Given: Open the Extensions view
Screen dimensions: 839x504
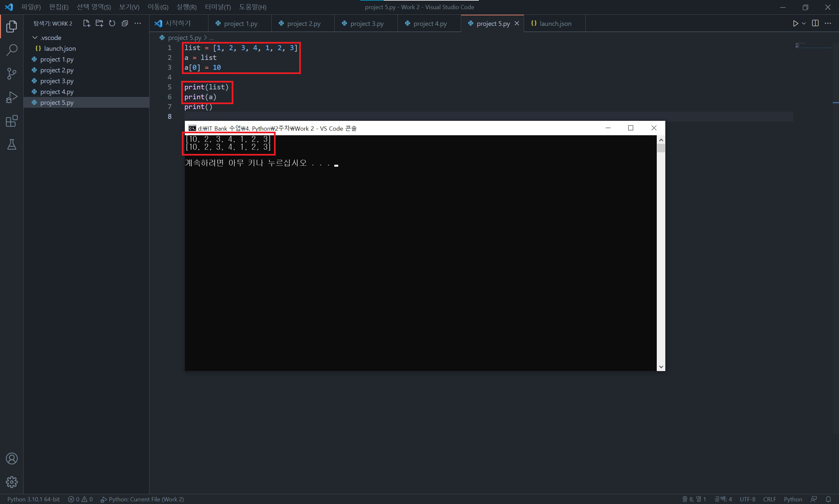Looking at the screenshot, I should pos(11,121).
